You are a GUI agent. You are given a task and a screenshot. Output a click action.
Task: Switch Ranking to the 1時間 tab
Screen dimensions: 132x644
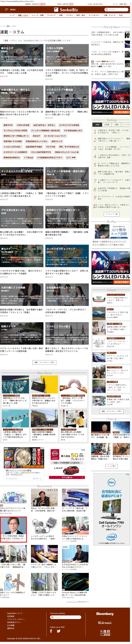97,125
